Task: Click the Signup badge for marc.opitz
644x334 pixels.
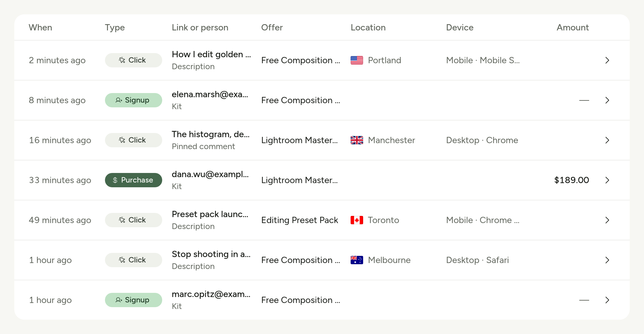Action: point(133,300)
